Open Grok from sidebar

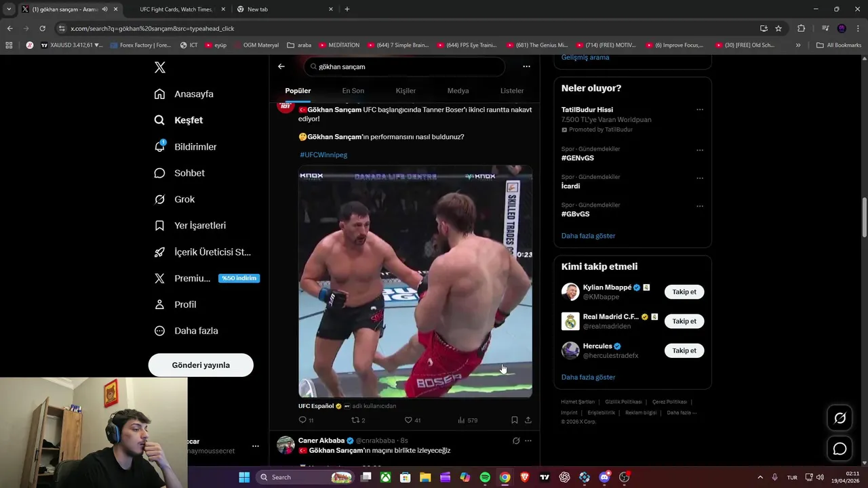point(174,199)
